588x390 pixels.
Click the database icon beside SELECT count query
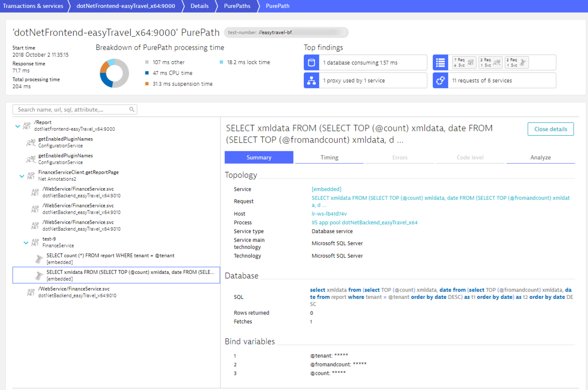coord(39,259)
